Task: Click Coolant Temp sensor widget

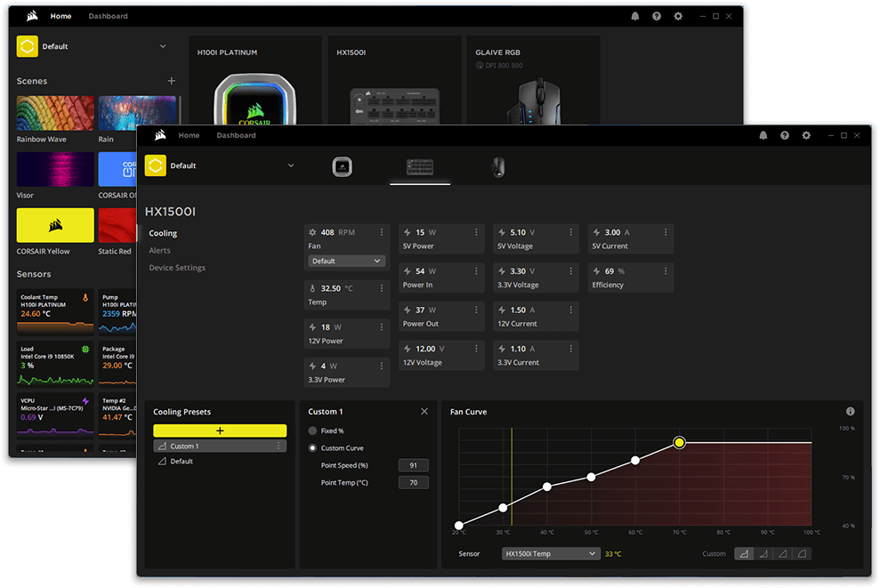Action: pyautogui.click(x=55, y=311)
